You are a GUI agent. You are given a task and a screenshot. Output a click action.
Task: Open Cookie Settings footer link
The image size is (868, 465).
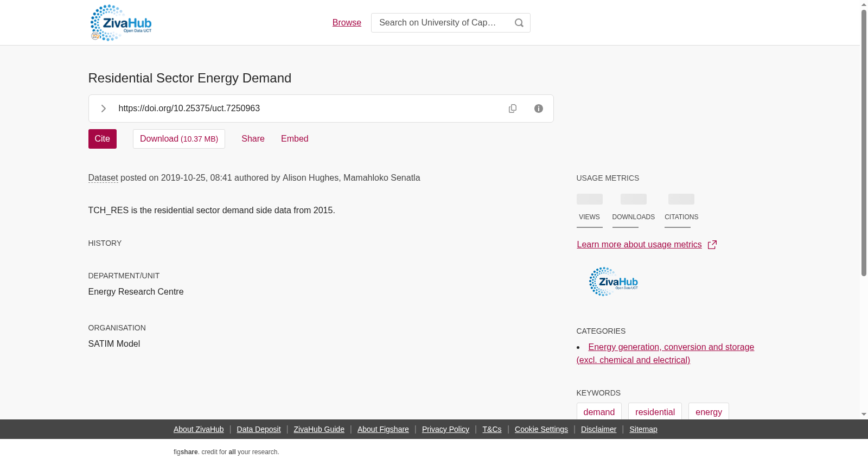click(541, 429)
